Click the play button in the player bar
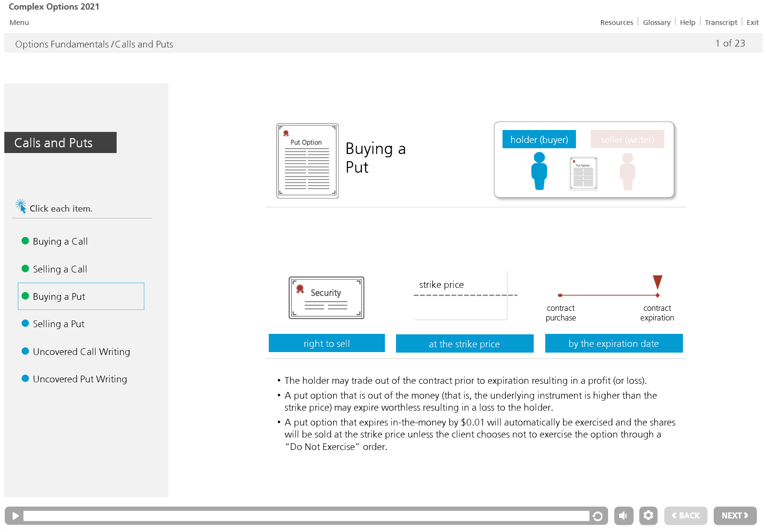This screenshot has height=532, width=766. click(15, 516)
